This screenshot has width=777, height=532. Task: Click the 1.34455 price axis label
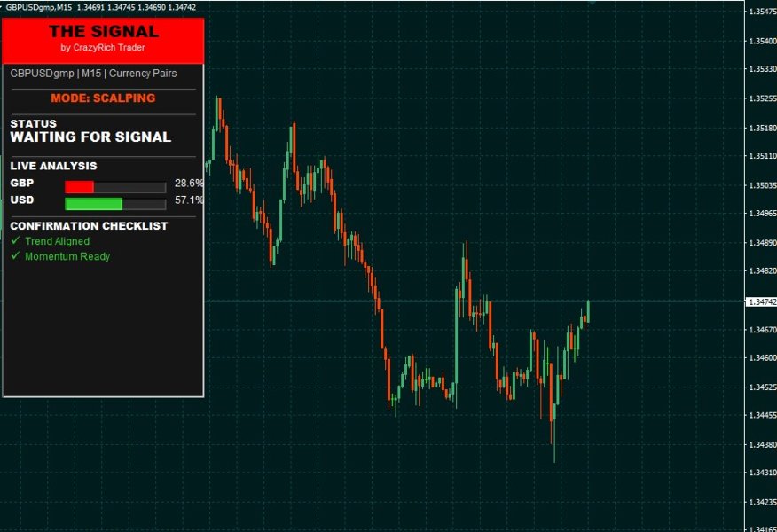(x=763, y=415)
